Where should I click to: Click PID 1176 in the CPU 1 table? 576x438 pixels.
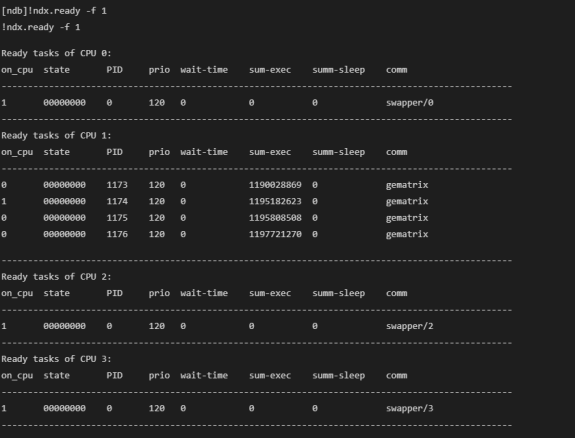click(x=117, y=234)
